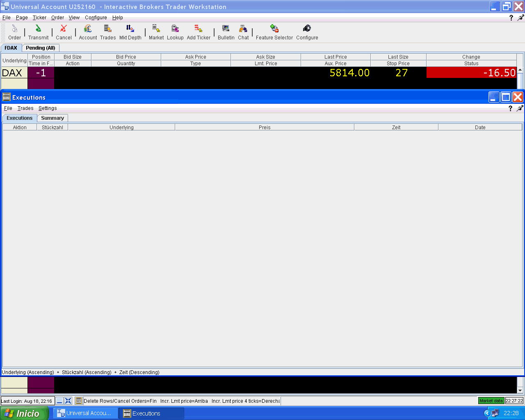Click the ticker table scroll-down arrow
Viewport: 525px width, 420px height.
pyautogui.click(x=520, y=390)
